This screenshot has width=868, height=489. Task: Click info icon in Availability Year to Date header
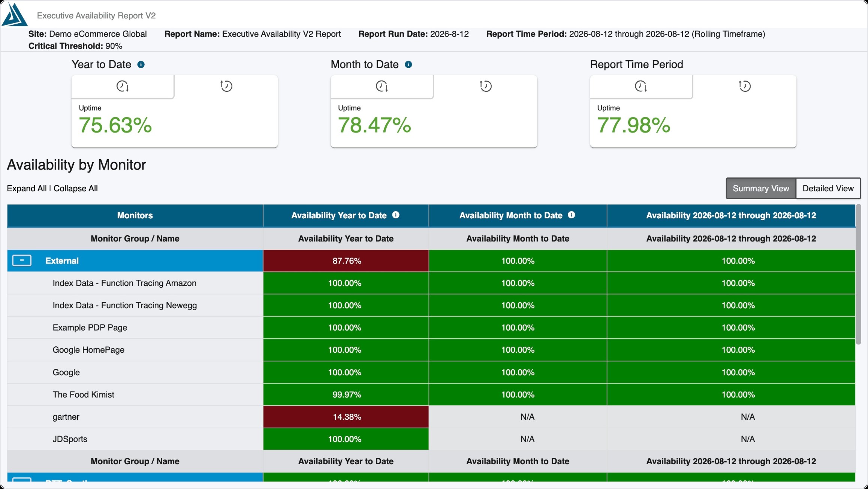click(396, 215)
